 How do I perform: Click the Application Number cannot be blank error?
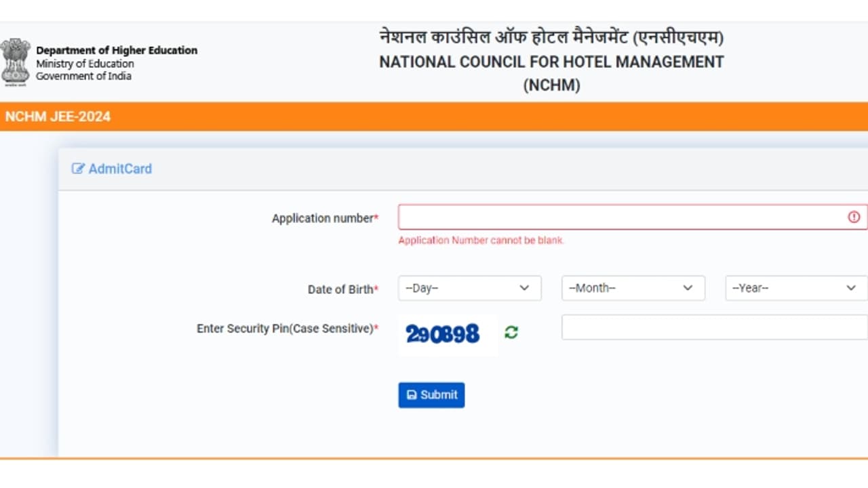pos(481,240)
